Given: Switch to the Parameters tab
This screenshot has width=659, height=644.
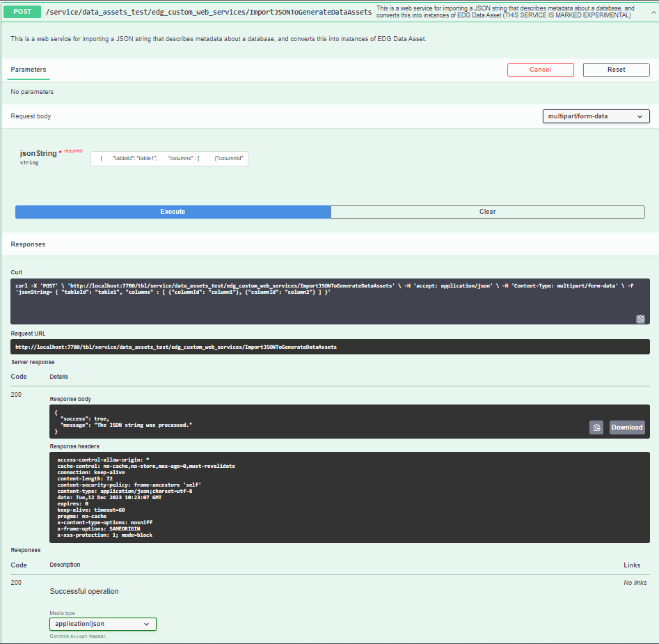Looking at the screenshot, I should (29, 70).
